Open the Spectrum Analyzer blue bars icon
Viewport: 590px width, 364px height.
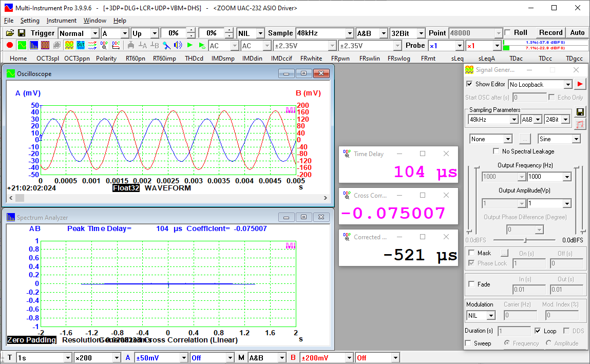[x=33, y=45]
